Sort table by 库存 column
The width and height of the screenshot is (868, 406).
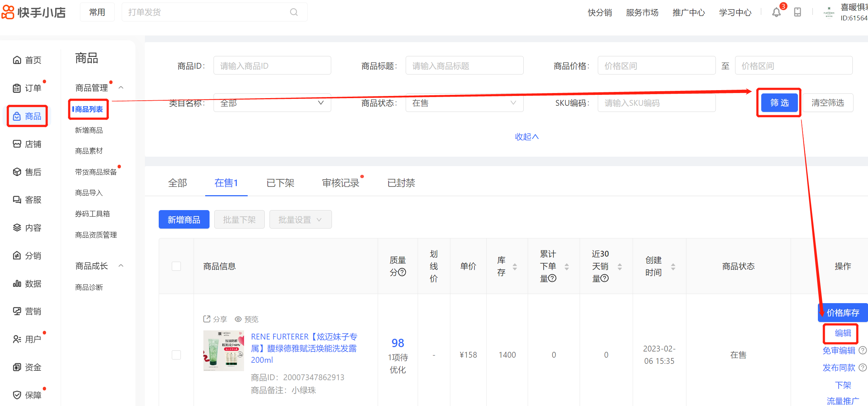515,266
